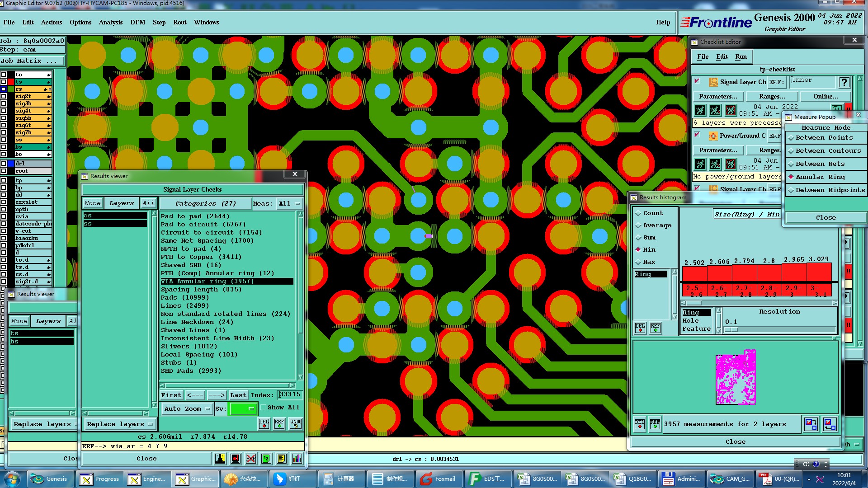Open the Auto Zoom dropdown

click(187, 409)
